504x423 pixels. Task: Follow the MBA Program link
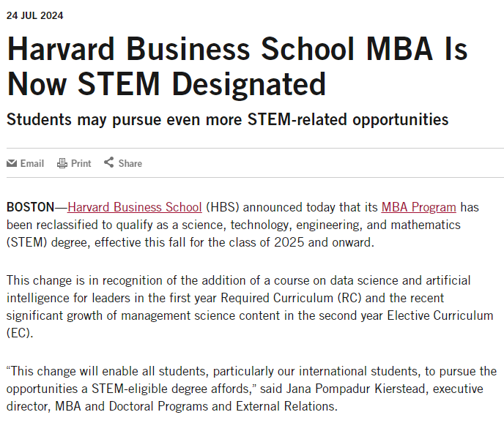(418, 207)
